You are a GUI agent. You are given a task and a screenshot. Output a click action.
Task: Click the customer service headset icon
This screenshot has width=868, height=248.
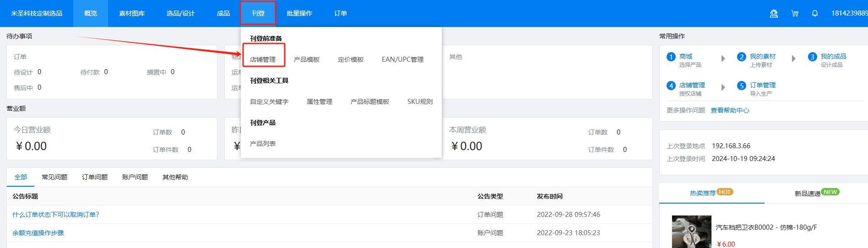774,14
